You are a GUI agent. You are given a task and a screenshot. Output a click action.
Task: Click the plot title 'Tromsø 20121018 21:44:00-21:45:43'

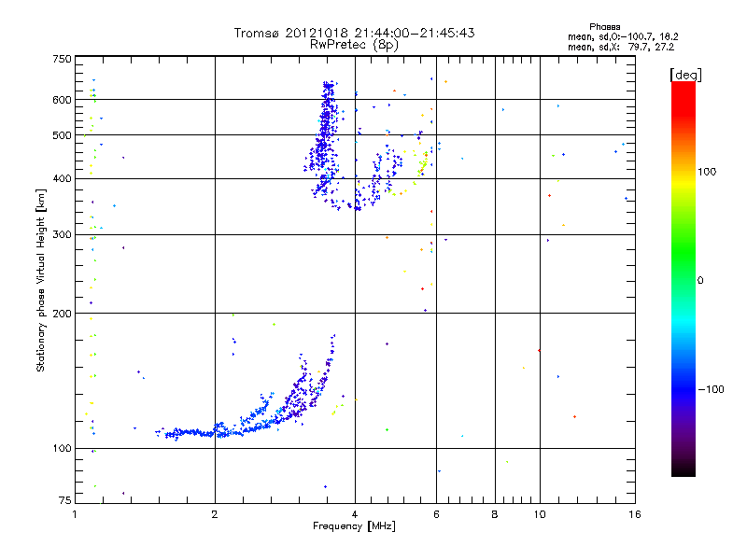354,33
